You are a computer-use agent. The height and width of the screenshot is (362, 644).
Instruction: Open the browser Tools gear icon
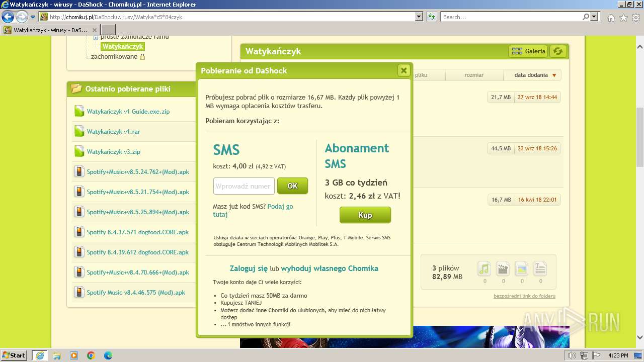636,18
